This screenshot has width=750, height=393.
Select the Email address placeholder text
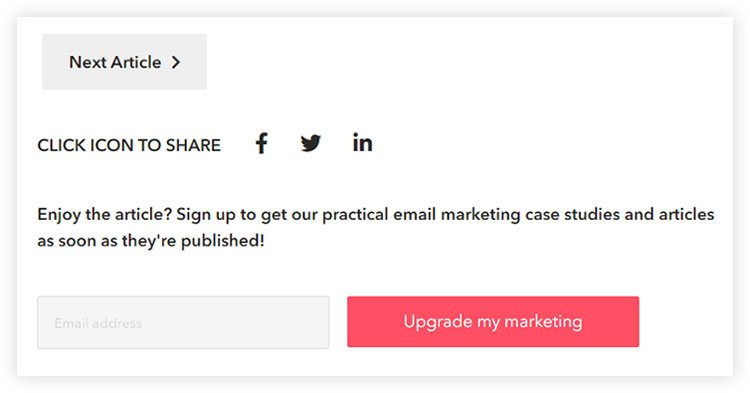pos(98,323)
